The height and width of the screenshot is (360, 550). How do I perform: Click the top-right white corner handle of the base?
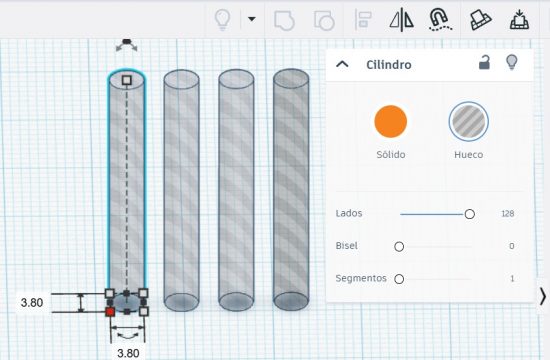[143, 293]
